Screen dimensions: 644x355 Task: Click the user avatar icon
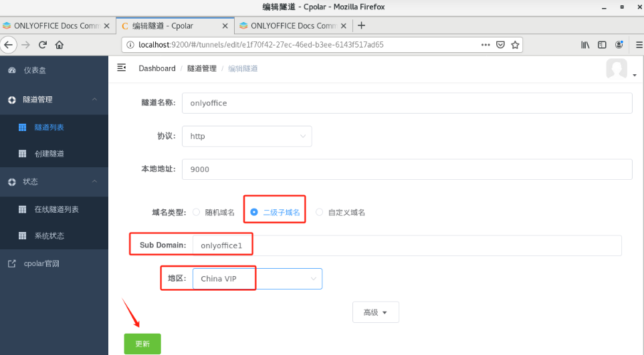pos(616,69)
